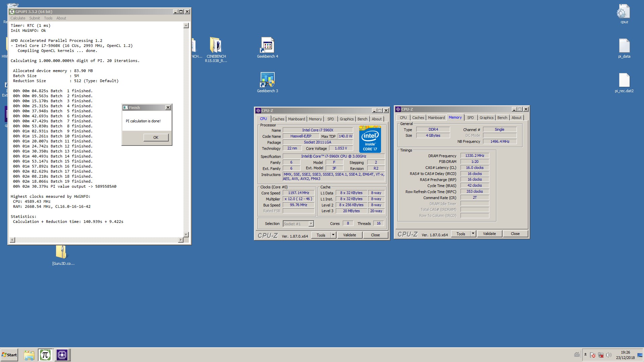Open the About menu in GPUPI
This screenshot has width=644, height=362.
coord(61,18)
